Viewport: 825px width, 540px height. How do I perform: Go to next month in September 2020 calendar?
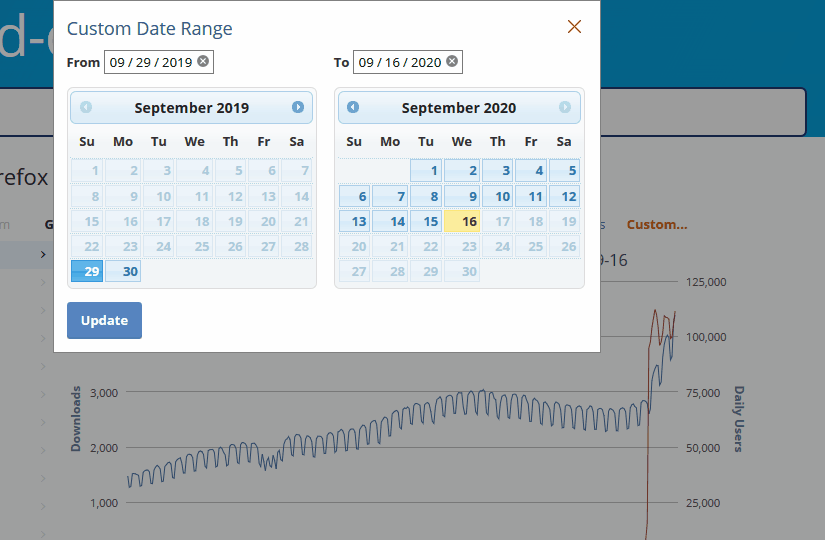point(565,107)
